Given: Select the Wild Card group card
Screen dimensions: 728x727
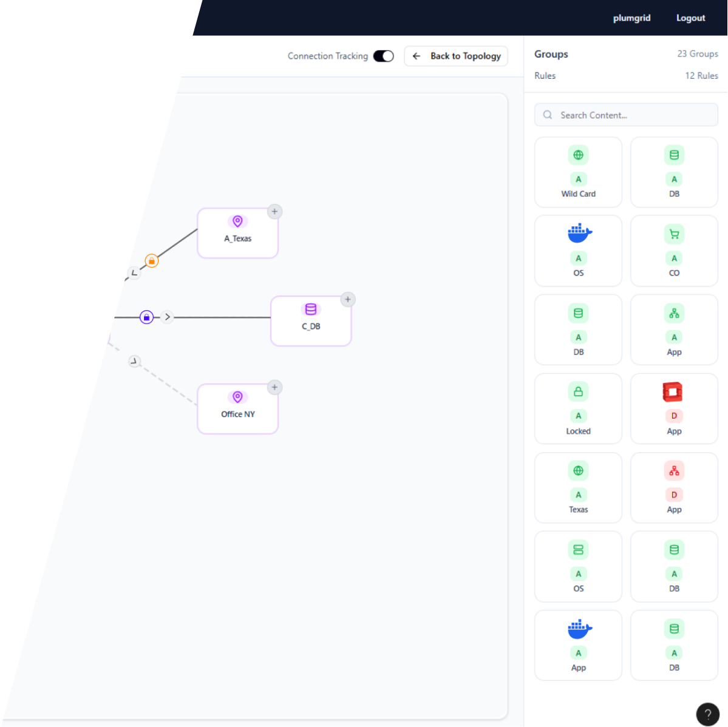Looking at the screenshot, I should (x=578, y=172).
